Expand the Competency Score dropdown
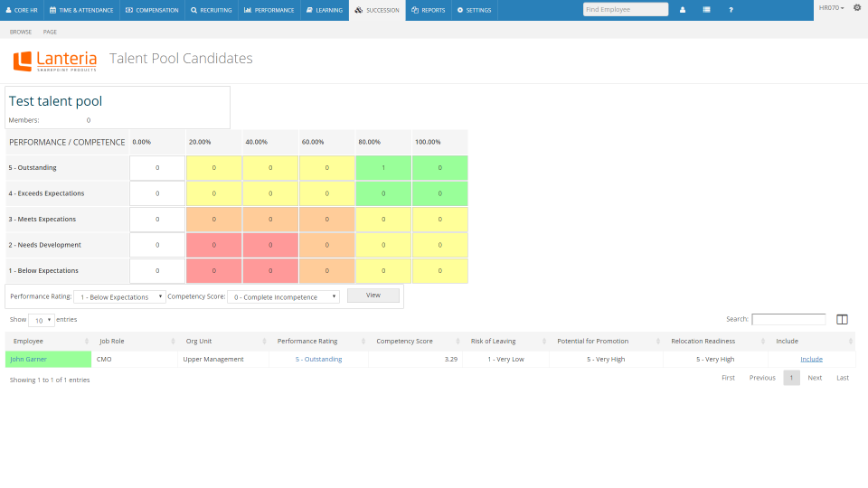868x488 pixels. (x=283, y=296)
